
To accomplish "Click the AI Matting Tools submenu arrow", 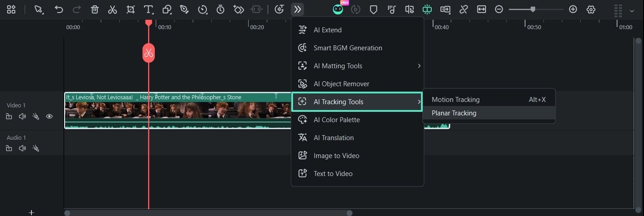I will [419, 66].
